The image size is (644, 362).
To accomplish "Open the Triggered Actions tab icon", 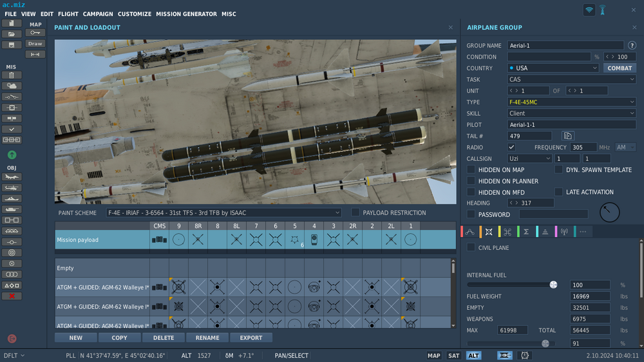I will [x=507, y=232].
